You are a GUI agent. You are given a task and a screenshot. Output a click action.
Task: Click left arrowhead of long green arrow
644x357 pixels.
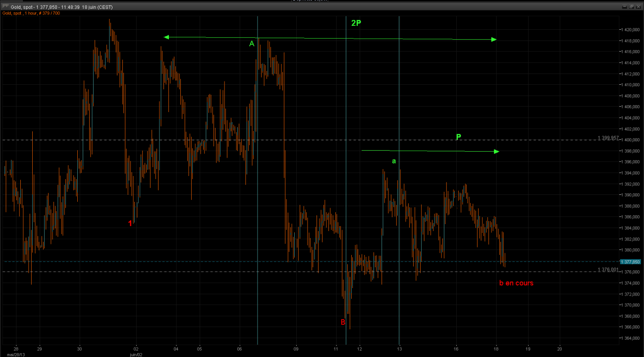[166, 37]
